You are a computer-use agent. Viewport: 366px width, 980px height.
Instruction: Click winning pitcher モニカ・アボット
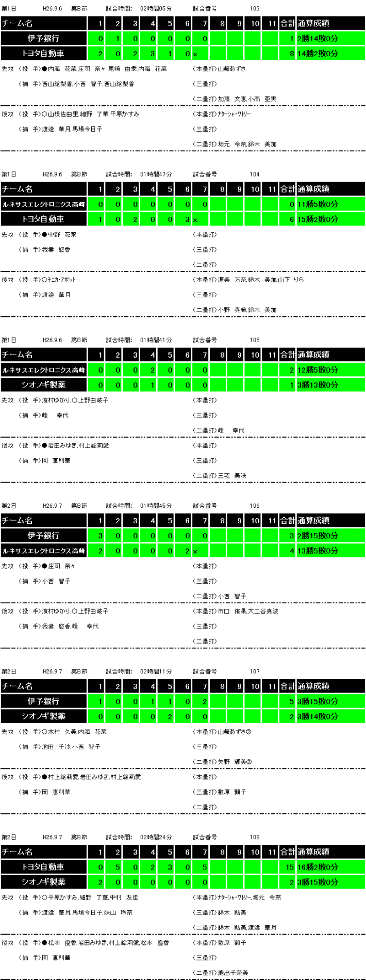[x=58, y=280]
